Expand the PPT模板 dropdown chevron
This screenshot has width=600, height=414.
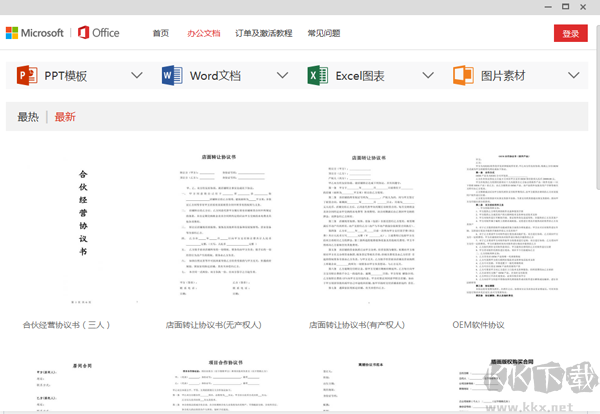point(137,75)
